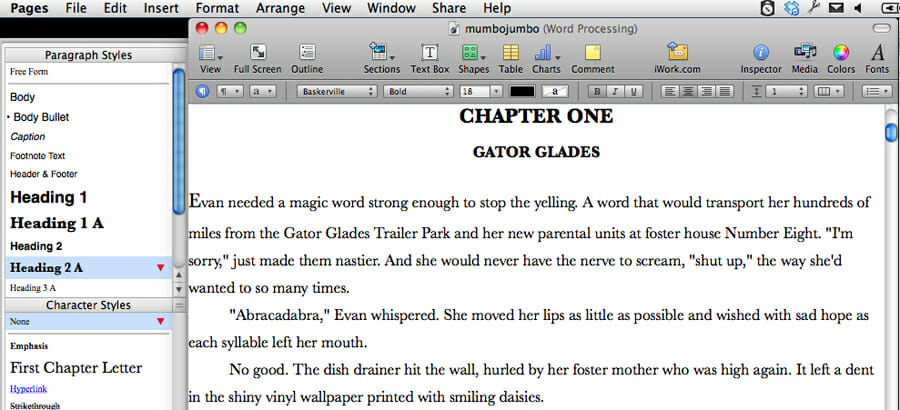This screenshot has height=410, width=900.
Task: Open the View toolbar button
Action: click(x=210, y=59)
